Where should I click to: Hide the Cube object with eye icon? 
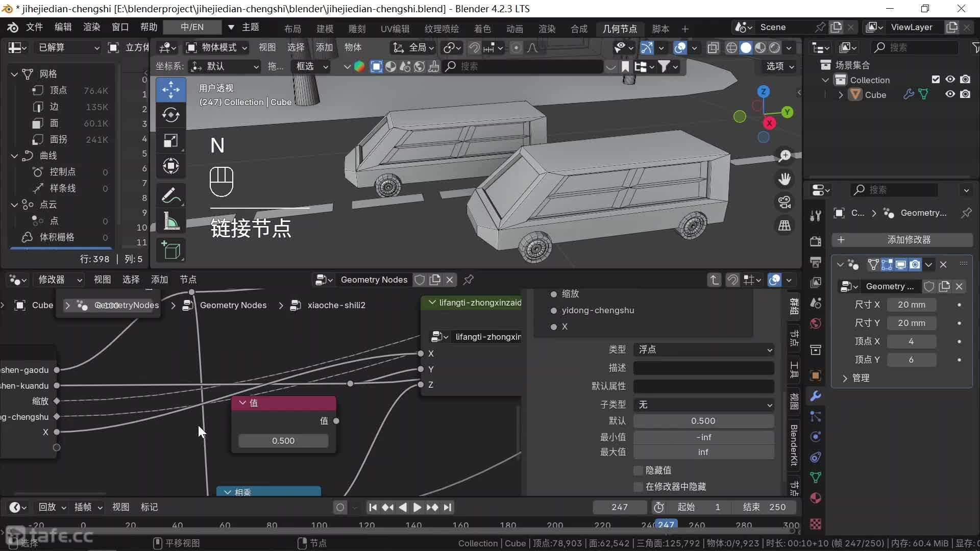[950, 94]
